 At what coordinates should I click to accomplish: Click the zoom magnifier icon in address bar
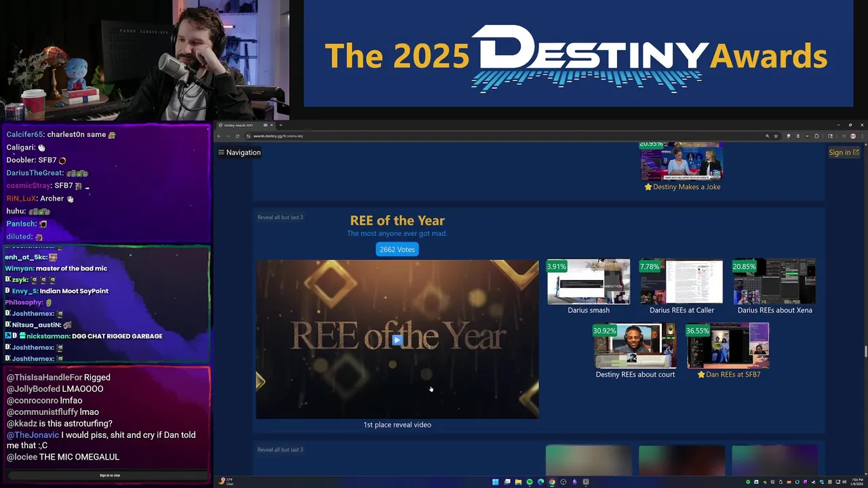pos(768,136)
